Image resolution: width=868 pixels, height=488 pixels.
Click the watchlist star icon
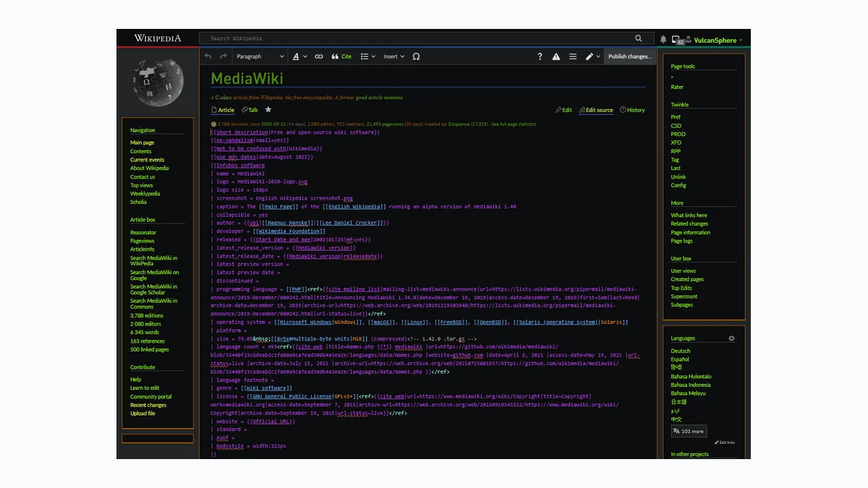coord(268,110)
